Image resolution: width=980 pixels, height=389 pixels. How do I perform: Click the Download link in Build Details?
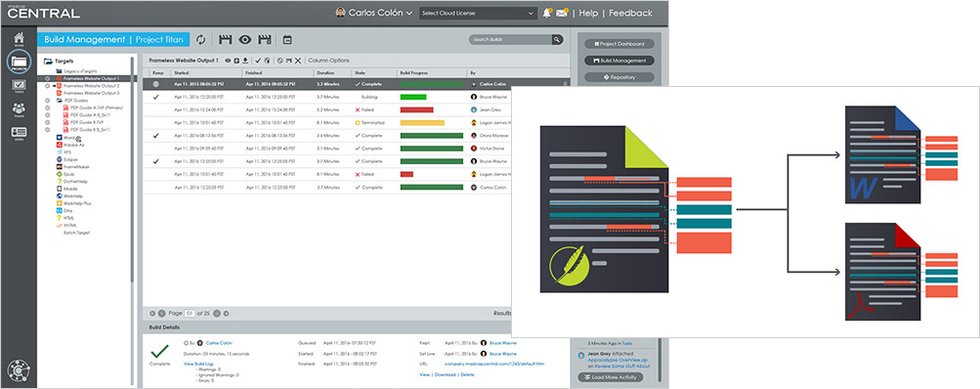coord(445,374)
